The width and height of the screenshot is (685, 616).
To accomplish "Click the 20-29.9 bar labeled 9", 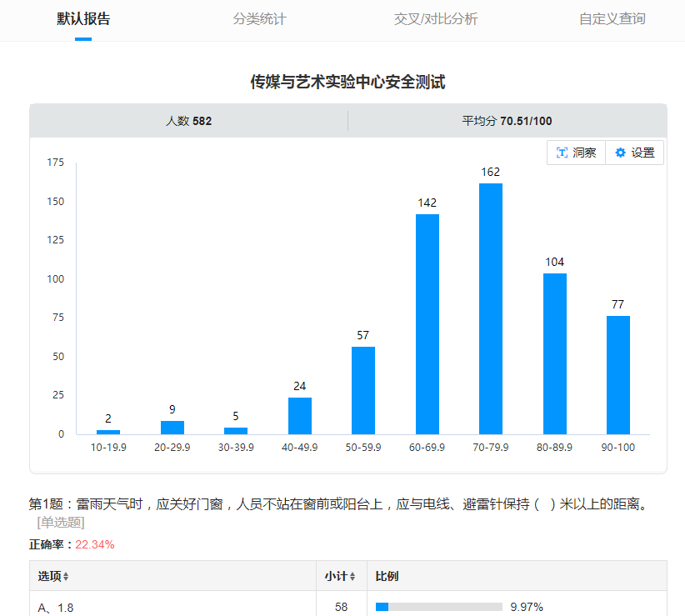I will [172, 428].
